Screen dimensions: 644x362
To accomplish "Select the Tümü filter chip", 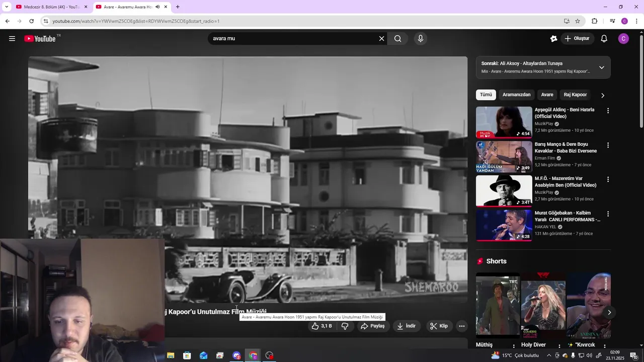I will [x=486, y=95].
